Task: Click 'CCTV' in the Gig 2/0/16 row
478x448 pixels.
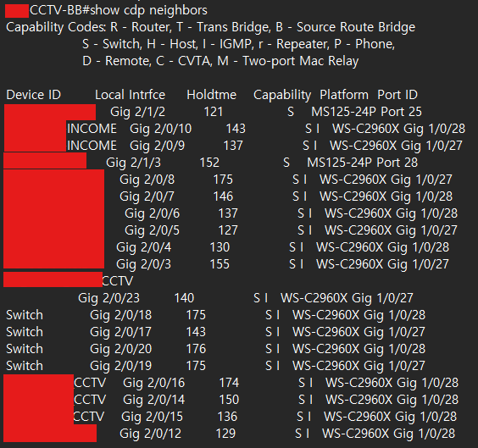Action: [x=90, y=383]
